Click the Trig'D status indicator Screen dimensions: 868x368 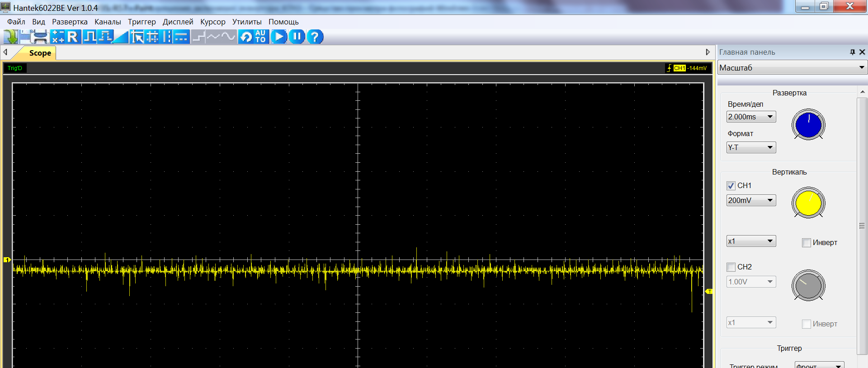point(14,68)
